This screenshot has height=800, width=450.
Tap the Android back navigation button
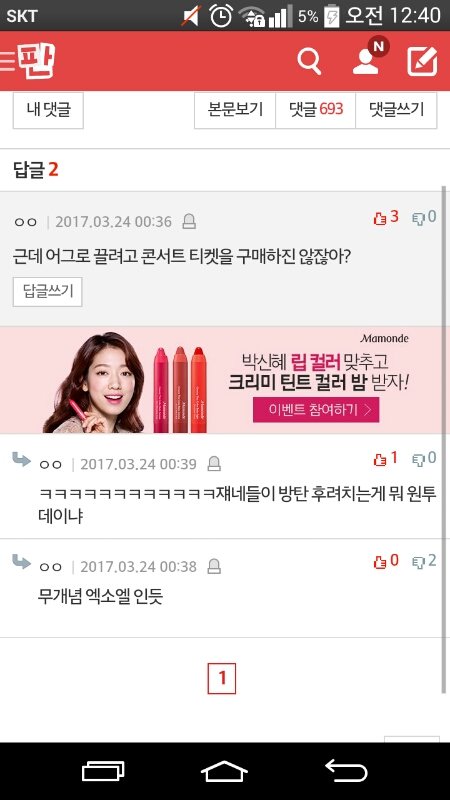(347, 770)
